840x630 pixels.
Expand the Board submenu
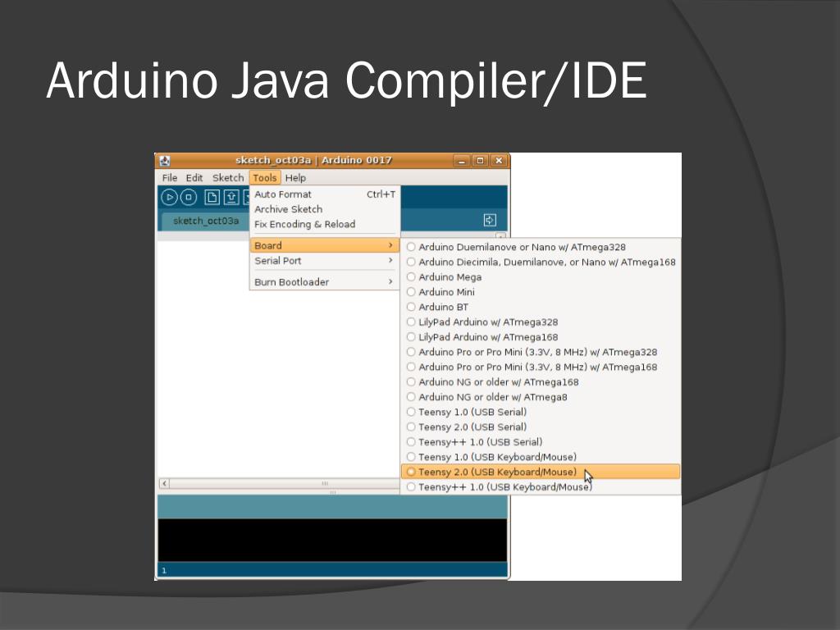coord(325,245)
